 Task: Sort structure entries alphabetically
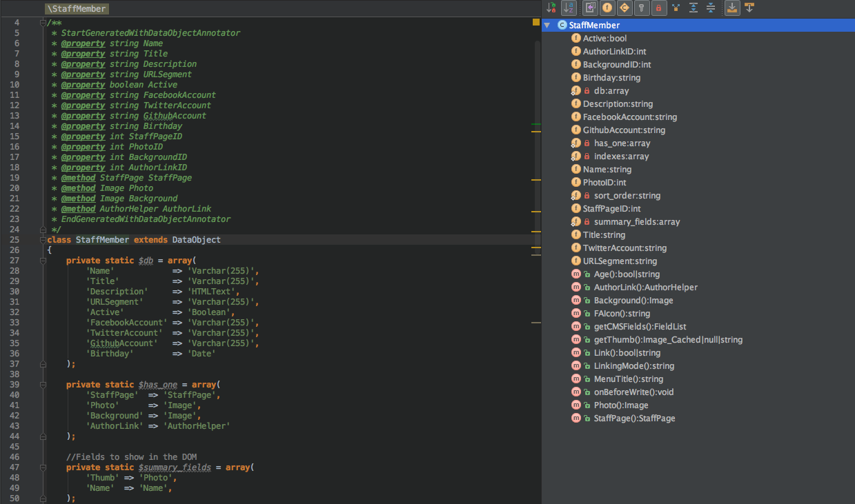coord(567,8)
